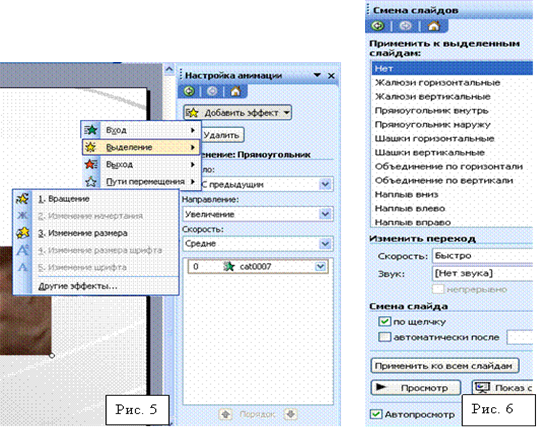Open dropdown arrow of cat0007 effect item
The width and height of the screenshot is (537, 428).
(321, 266)
